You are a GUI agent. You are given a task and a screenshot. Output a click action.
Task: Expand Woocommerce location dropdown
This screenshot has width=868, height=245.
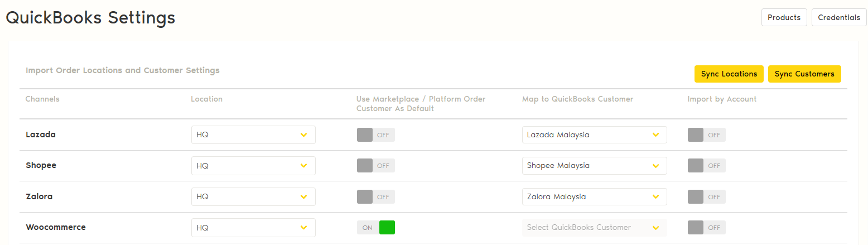click(253, 228)
